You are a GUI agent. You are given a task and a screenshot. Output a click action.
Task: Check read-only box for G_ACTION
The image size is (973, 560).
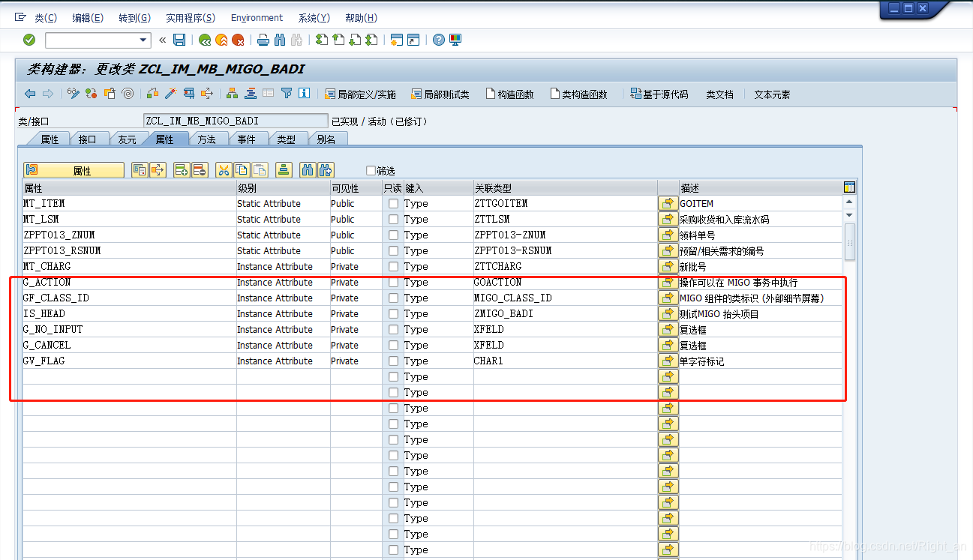point(393,282)
